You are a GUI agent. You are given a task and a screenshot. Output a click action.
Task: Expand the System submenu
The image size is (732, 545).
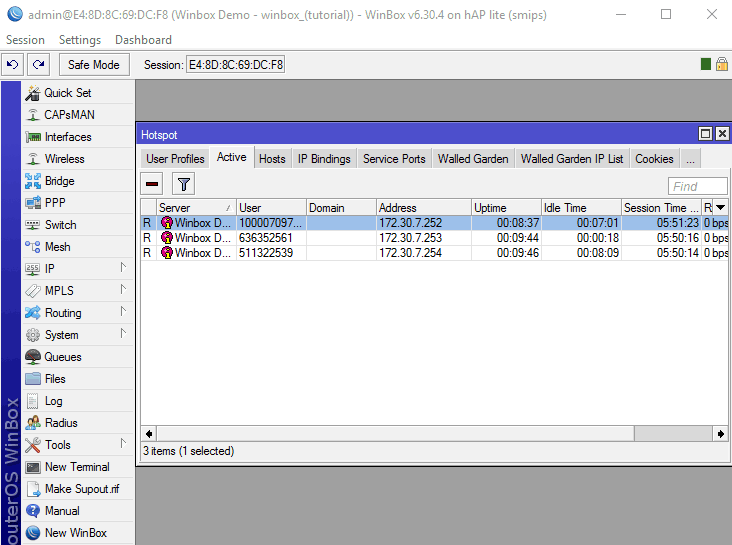pyautogui.click(x=123, y=333)
